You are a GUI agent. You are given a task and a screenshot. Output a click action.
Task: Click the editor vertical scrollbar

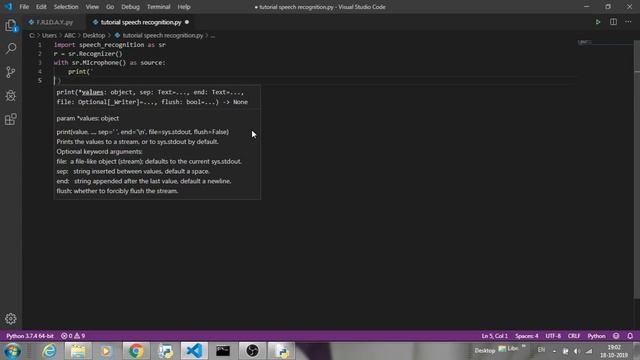pyautogui.click(x=636, y=169)
